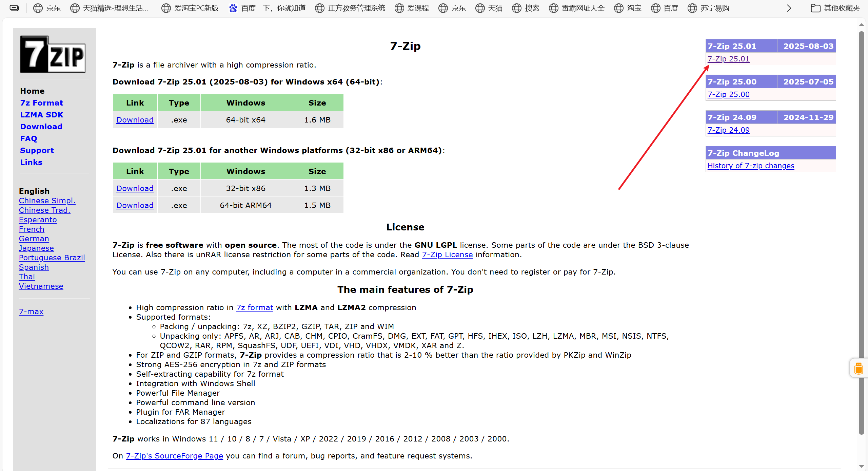Open the Support page
868x471 pixels.
[37, 150]
